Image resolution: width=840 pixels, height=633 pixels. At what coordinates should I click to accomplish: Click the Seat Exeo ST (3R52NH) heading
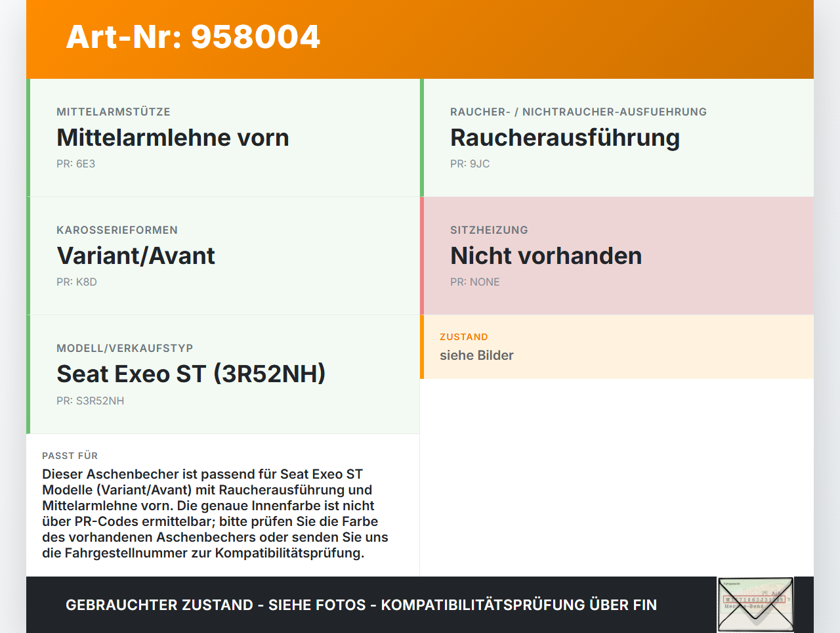click(x=192, y=373)
